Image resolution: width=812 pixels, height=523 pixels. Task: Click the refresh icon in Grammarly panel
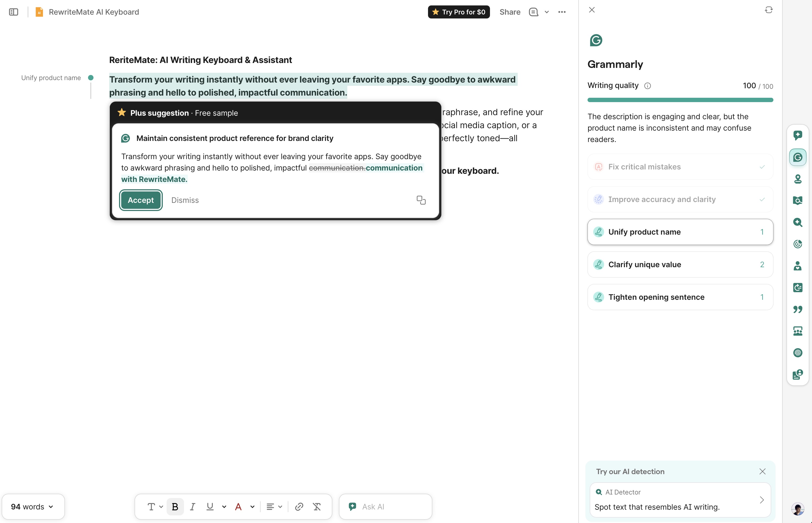[x=769, y=10]
